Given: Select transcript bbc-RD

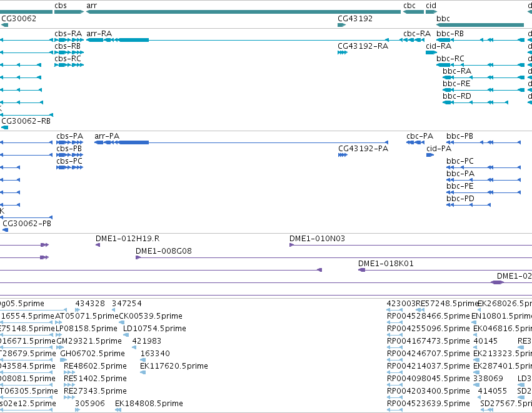Looking at the screenshot, I should pos(475,102).
